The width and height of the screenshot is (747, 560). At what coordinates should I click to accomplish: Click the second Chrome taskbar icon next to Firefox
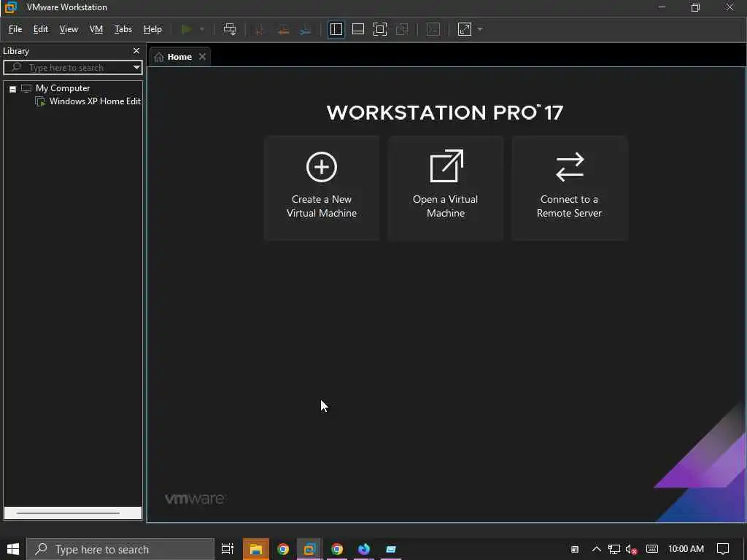pos(337,549)
